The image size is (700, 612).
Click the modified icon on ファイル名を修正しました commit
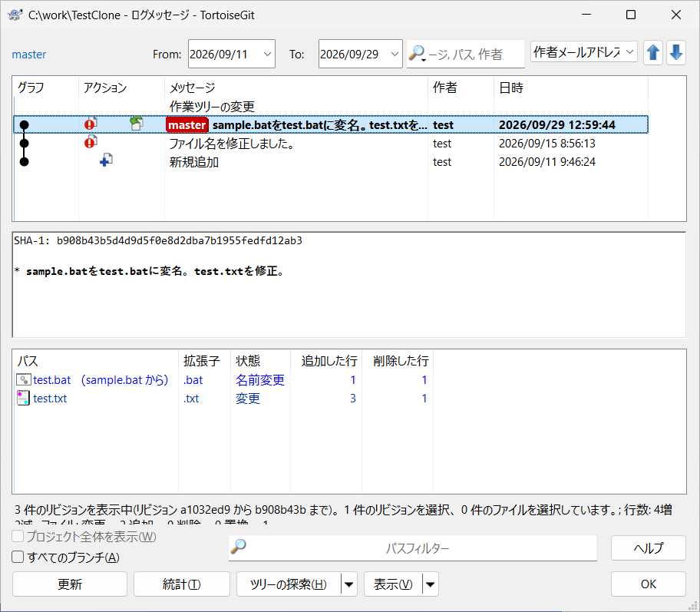tap(91, 141)
